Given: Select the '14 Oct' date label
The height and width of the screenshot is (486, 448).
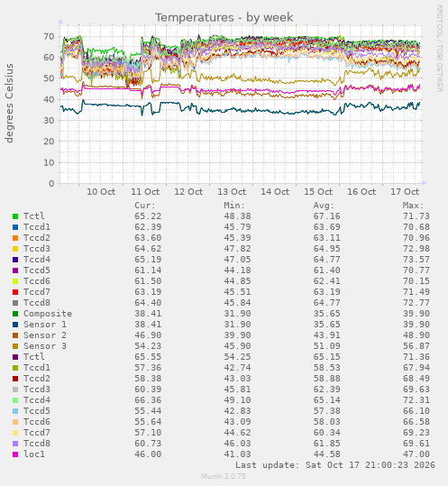Looking at the screenshot, I should click(275, 192).
